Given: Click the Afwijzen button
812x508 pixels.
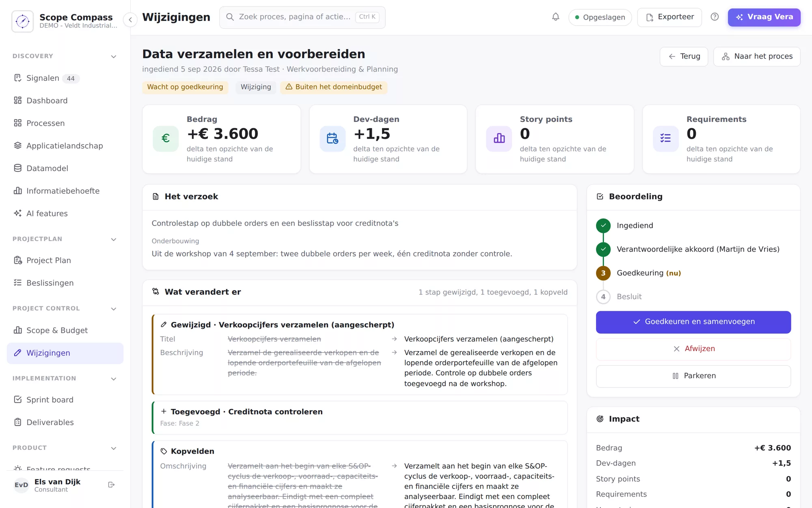Looking at the screenshot, I should [x=693, y=349].
